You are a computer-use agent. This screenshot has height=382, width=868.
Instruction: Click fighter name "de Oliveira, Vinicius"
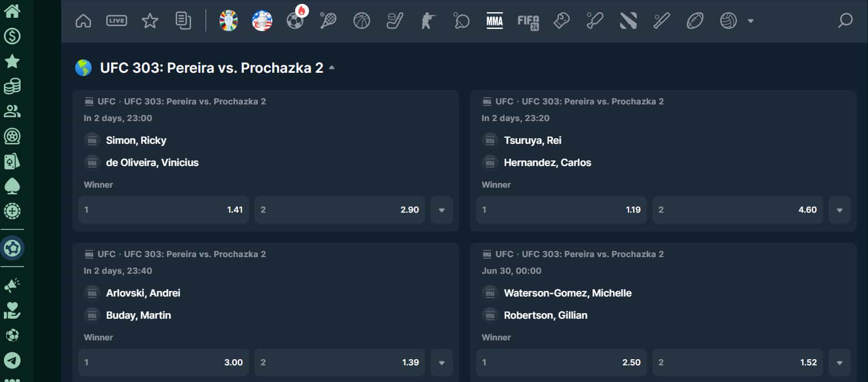click(x=152, y=163)
